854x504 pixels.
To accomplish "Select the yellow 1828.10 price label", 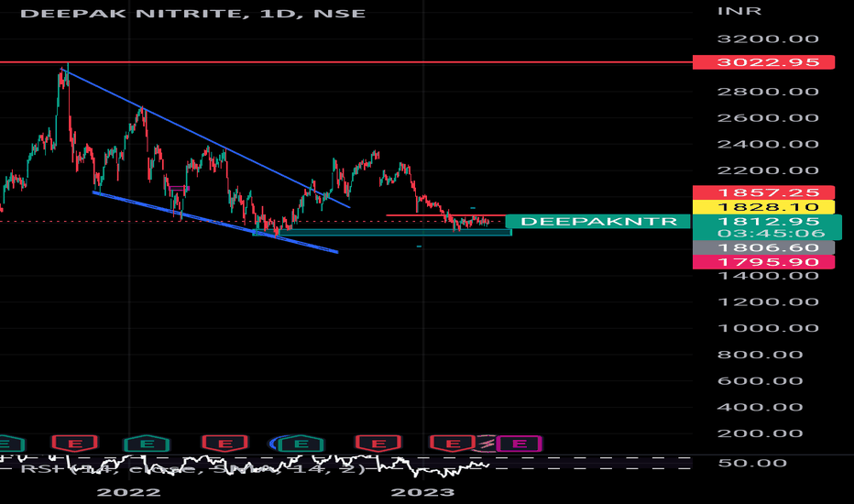I will (x=763, y=207).
